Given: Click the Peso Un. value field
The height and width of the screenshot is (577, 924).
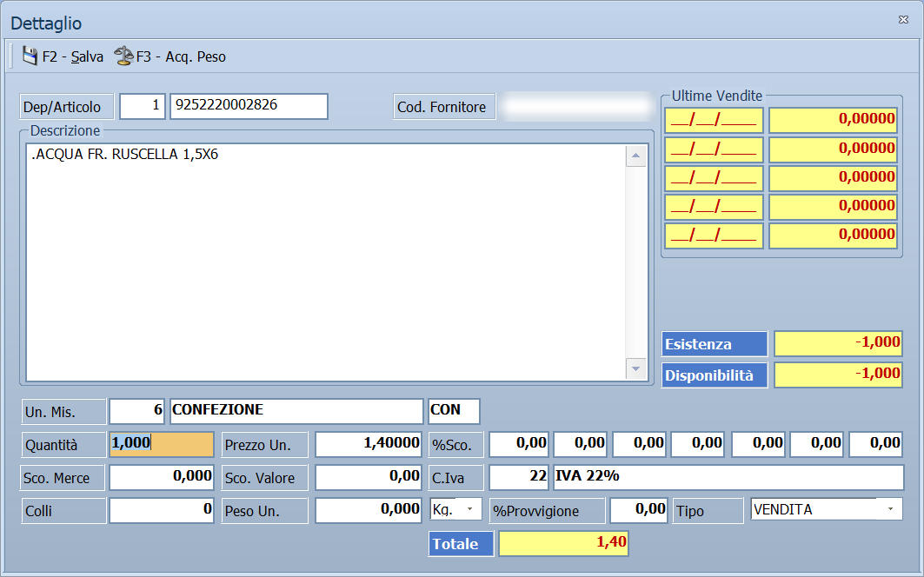Looking at the screenshot, I should pyautogui.click(x=369, y=510).
